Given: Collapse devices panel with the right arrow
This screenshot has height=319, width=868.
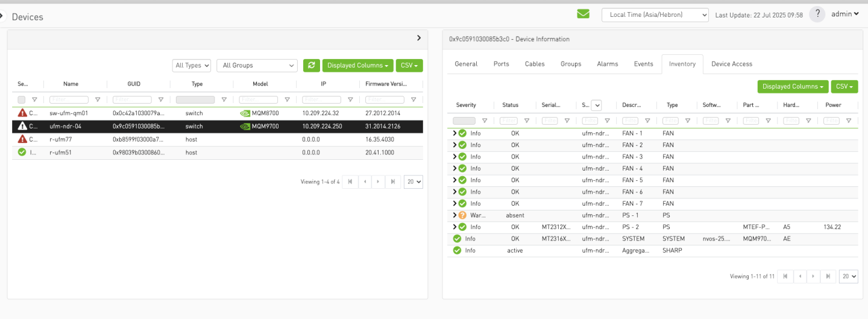Looking at the screenshot, I should [x=419, y=38].
